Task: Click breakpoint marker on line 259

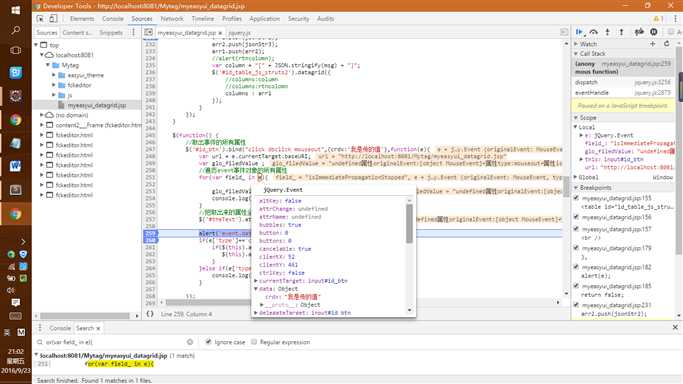Action: coord(151,233)
